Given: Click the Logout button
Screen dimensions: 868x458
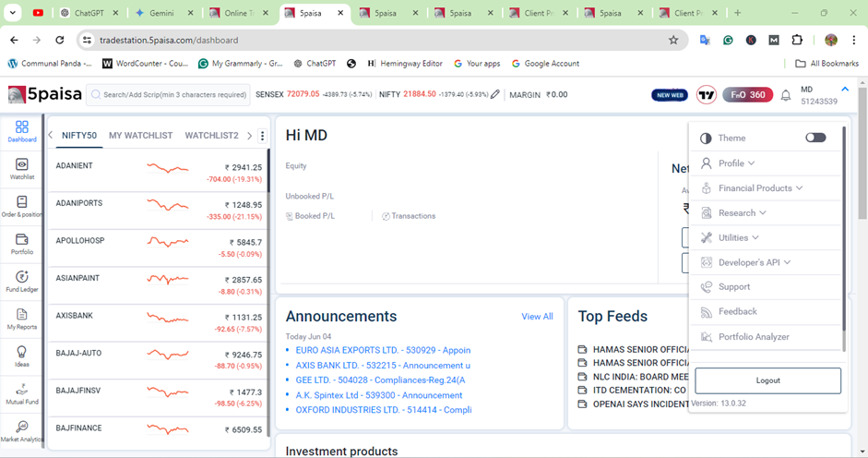Looking at the screenshot, I should [x=767, y=380].
